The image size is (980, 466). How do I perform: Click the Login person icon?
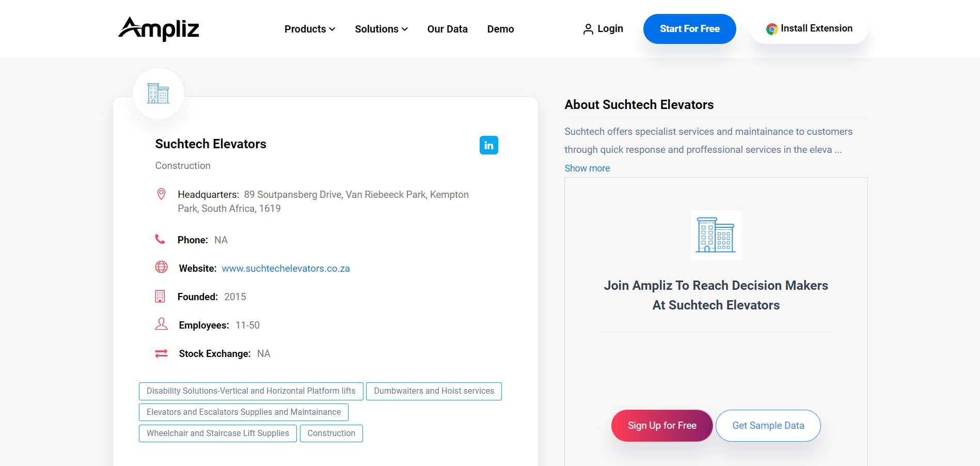point(588,29)
